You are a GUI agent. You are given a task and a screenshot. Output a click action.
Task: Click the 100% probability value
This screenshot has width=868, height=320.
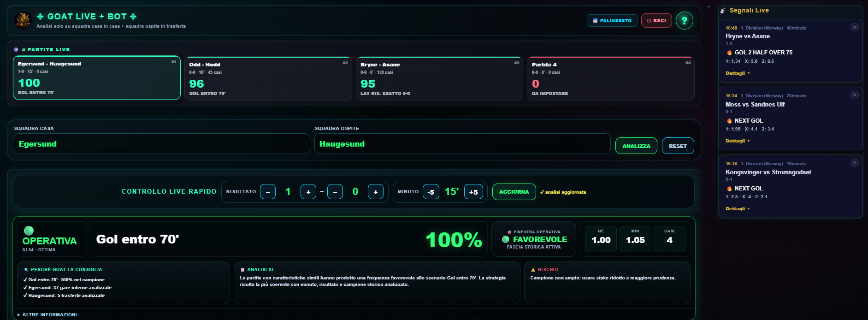(454, 240)
